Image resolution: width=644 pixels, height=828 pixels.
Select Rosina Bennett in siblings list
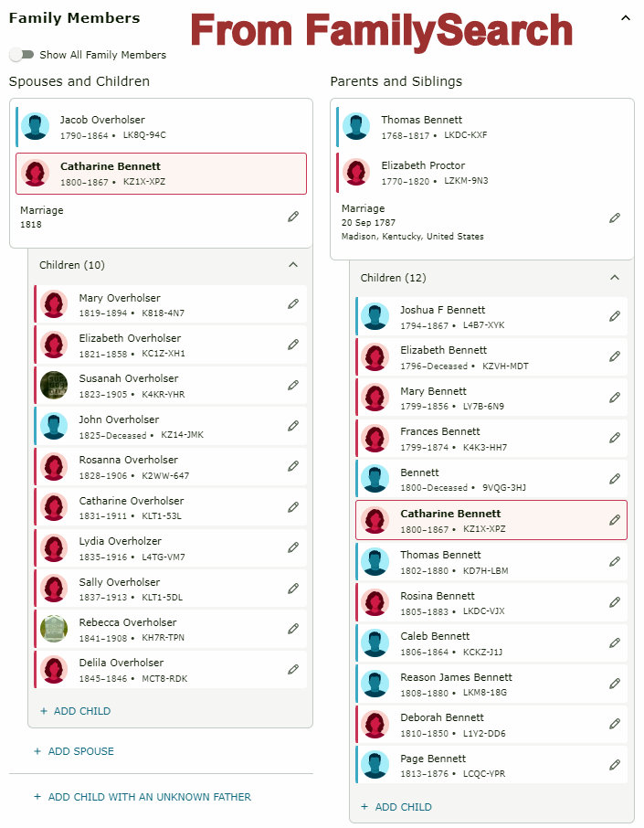point(437,596)
